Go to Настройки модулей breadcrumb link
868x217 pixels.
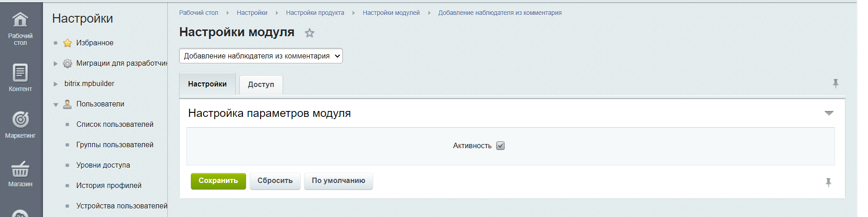coord(391,13)
